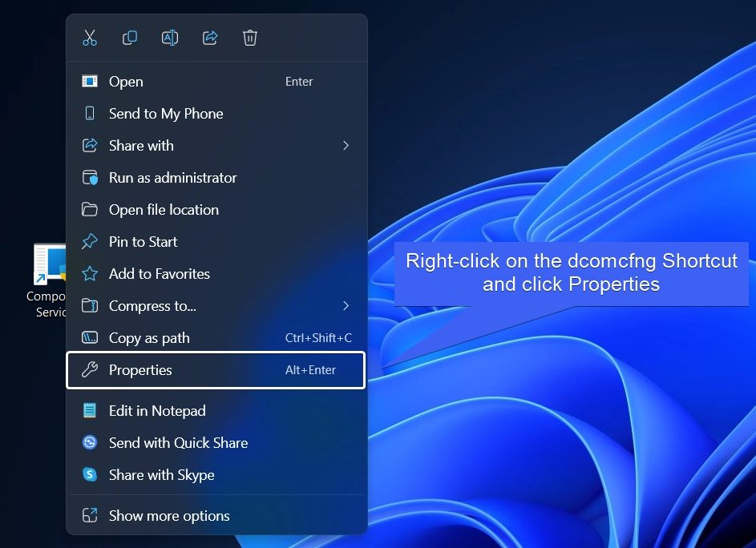Open Properties from the context menu
756x548 pixels.
[216, 370]
